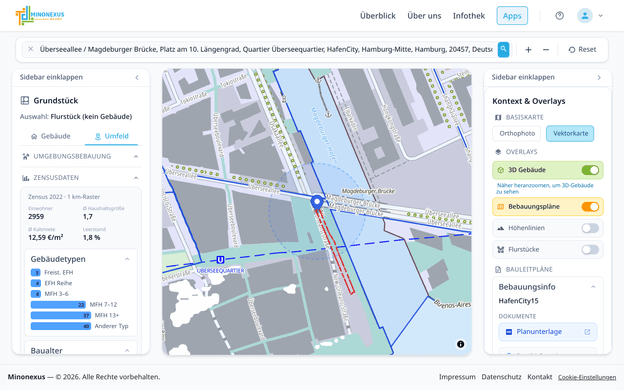Clear the address search field with X
The width and height of the screenshot is (624, 390).
point(31,49)
